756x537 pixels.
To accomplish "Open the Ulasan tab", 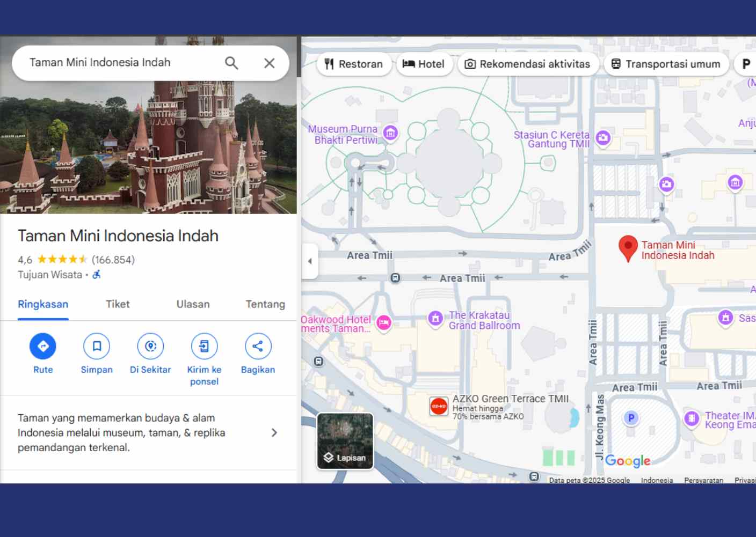I will (x=193, y=304).
